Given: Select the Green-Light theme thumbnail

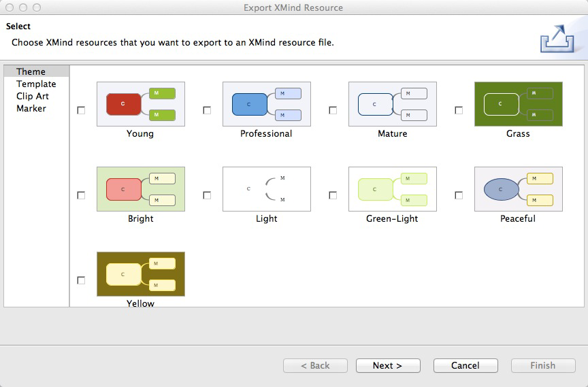Looking at the screenshot, I should (393, 189).
